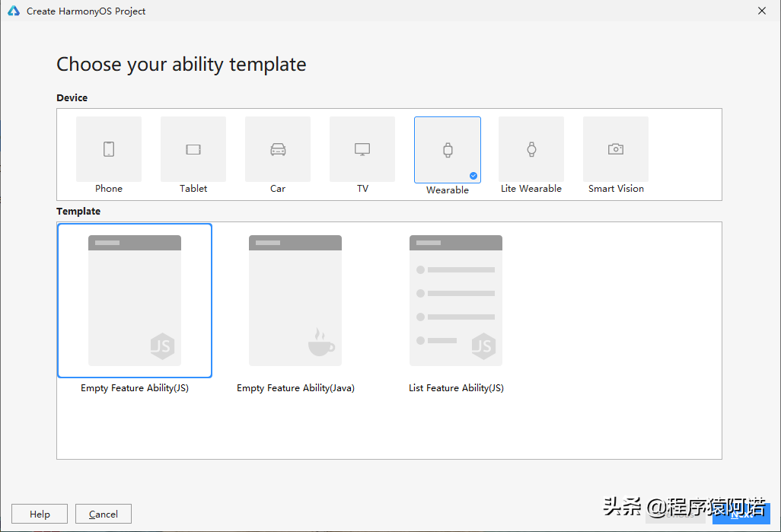Click the blue checkmark badge on Wearable
This screenshot has width=781, height=532.
[473, 175]
